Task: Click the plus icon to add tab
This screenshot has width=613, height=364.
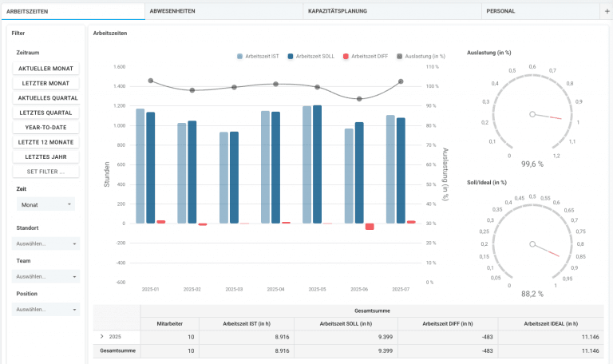Action: pyautogui.click(x=607, y=11)
